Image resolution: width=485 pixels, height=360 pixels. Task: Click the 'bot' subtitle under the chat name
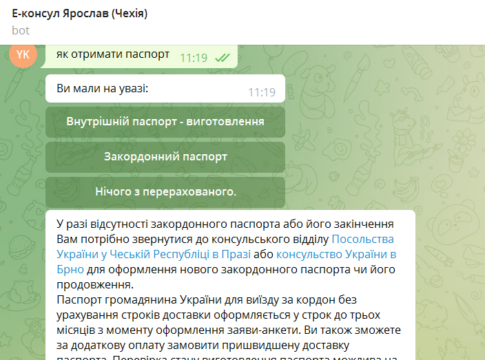[x=21, y=31]
